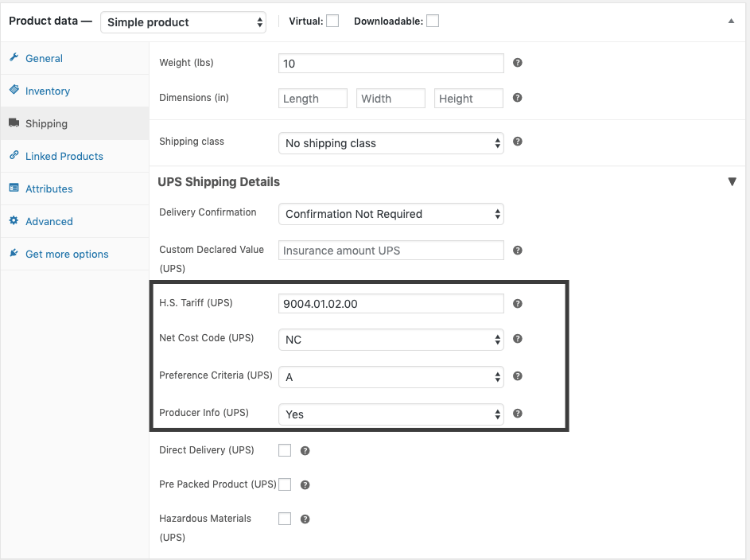The image size is (750, 560).
Task: Open the help tooltip beside Hazardous Materials
Action: 305,519
